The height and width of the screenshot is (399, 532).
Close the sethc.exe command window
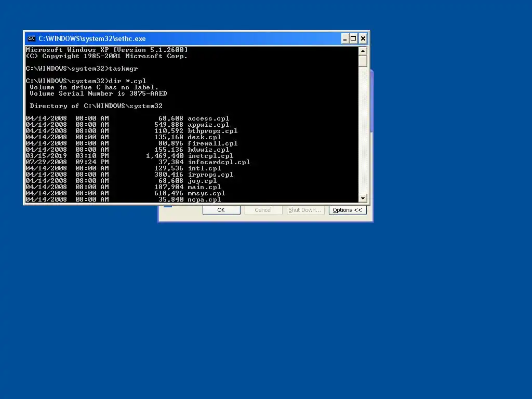(x=363, y=38)
